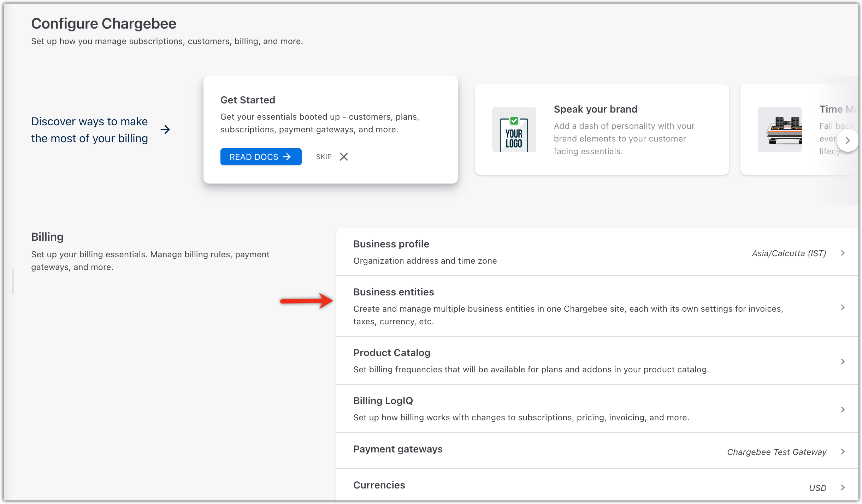Click the Your Logo brand icon
Screen dimensions: 862x504
514,130
